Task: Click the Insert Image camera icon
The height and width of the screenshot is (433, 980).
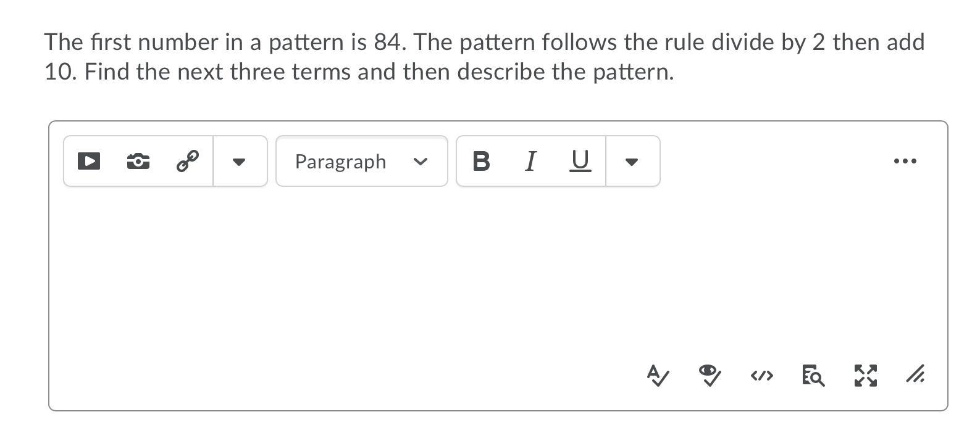Action: point(138,162)
